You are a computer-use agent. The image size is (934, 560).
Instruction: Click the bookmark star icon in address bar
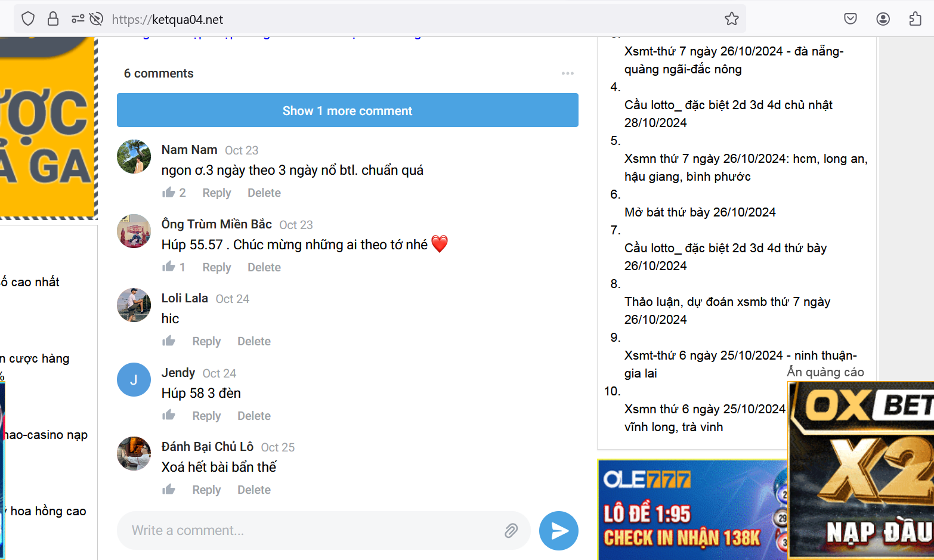(731, 19)
